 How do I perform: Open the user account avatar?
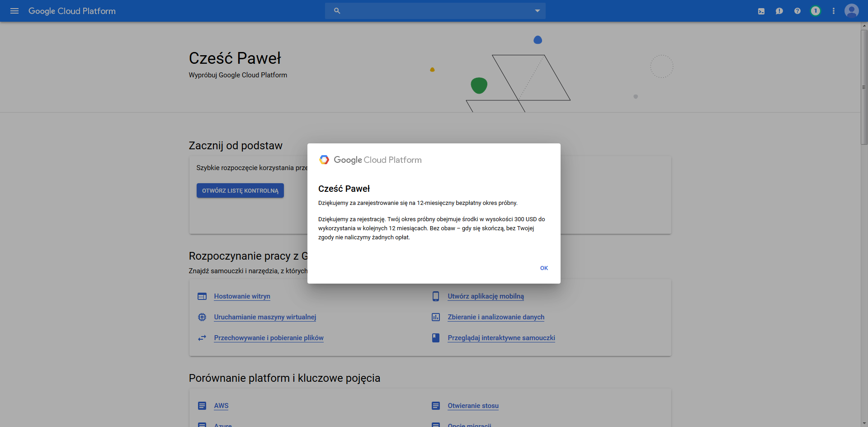tap(852, 11)
